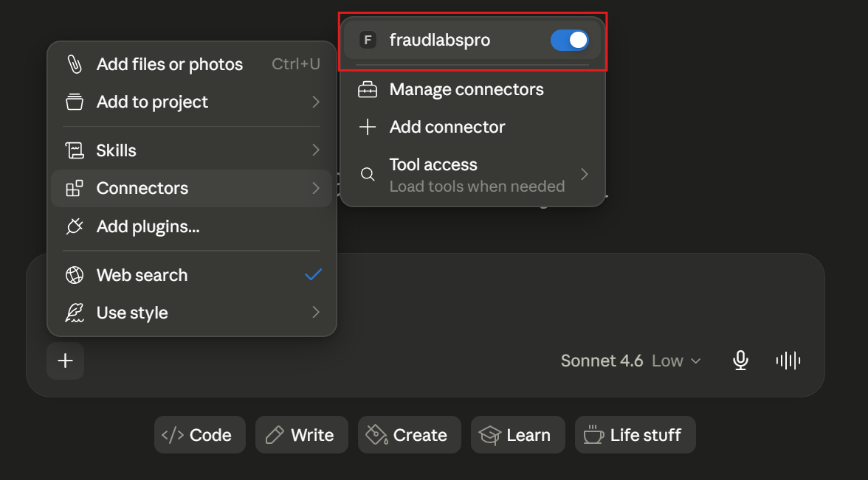868x480 pixels.
Task: Expand the Skills submenu chevron
Action: click(316, 150)
